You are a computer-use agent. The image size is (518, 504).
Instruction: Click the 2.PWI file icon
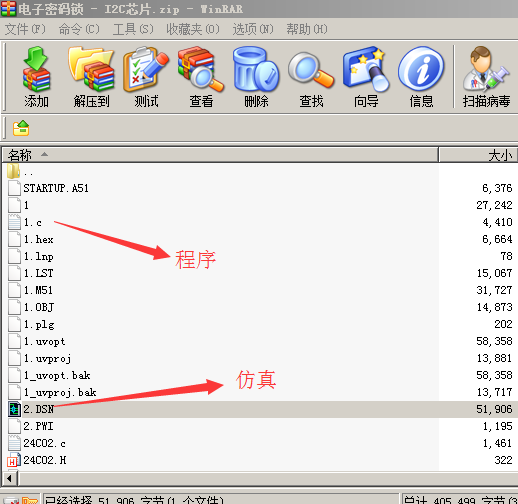[x=14, y=426]
